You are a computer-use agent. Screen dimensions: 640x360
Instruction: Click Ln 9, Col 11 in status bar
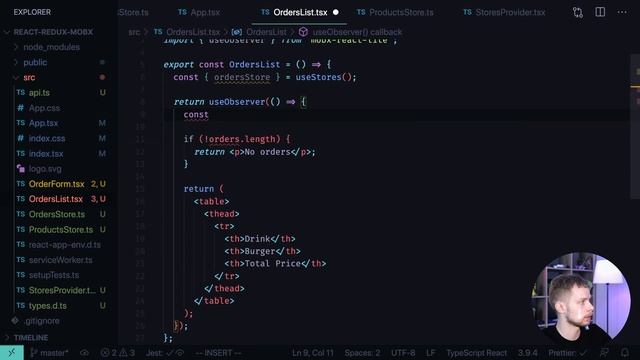(313, 353)
